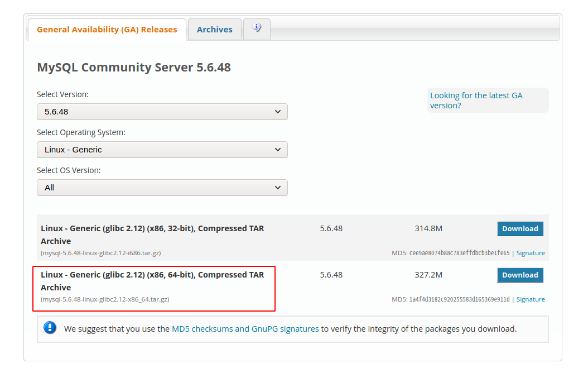Download the 64-bit Compressed TAR Archive
The width and height of the screenshot is (588, 368).
[x=520, y=275]
